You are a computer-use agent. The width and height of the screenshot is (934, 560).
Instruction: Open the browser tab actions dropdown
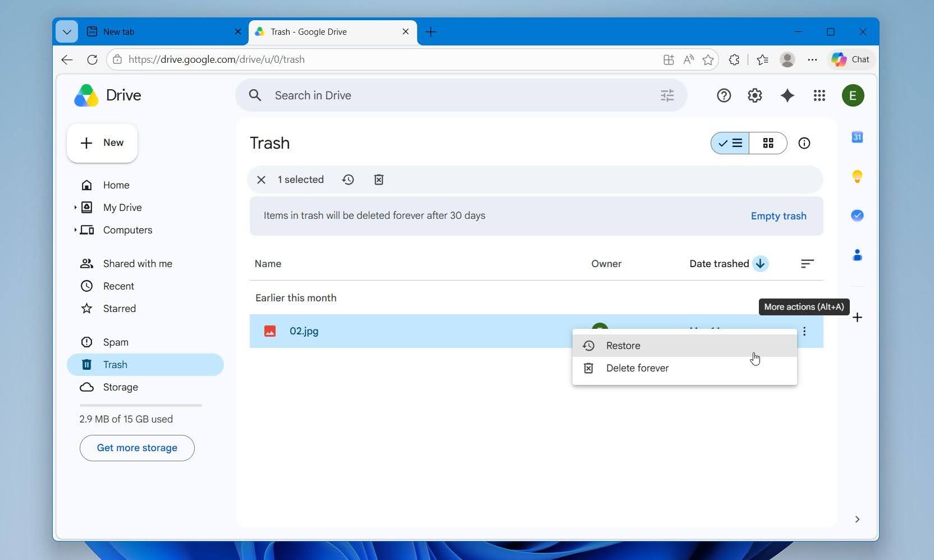67,32
